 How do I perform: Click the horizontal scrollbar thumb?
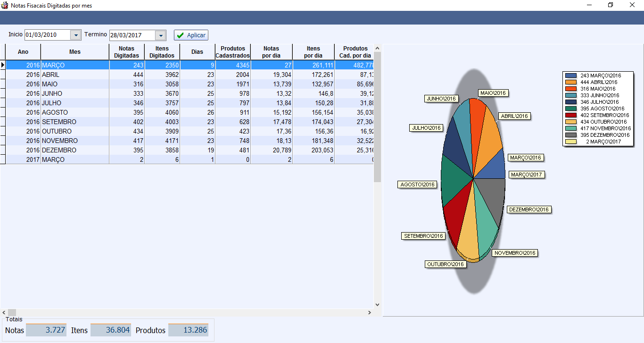(x=12, y=312)
